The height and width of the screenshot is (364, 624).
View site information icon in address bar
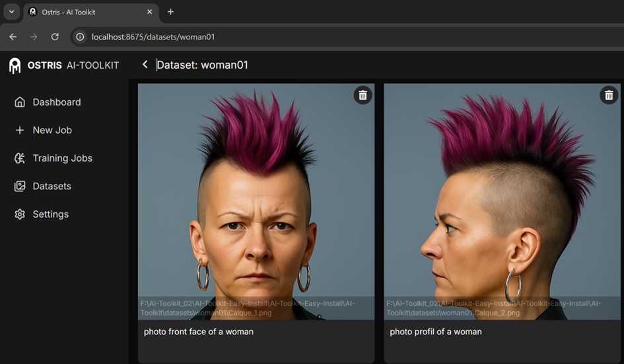[79, 37]
